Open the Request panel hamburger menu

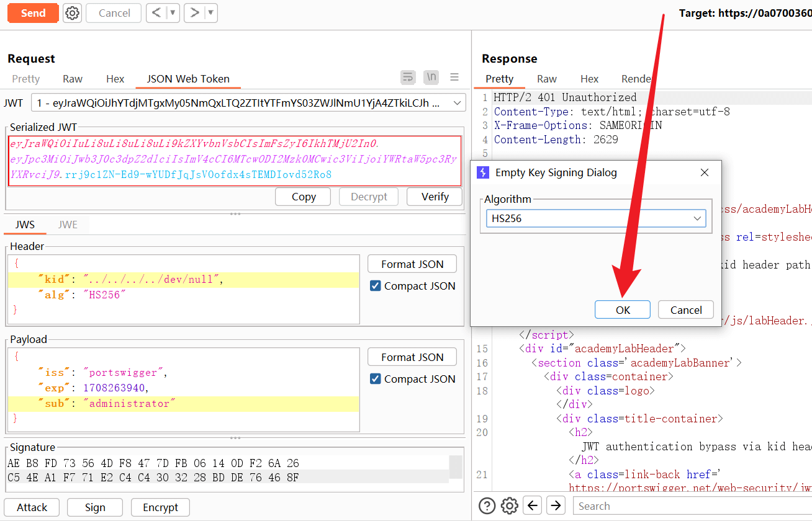(454, 78)
